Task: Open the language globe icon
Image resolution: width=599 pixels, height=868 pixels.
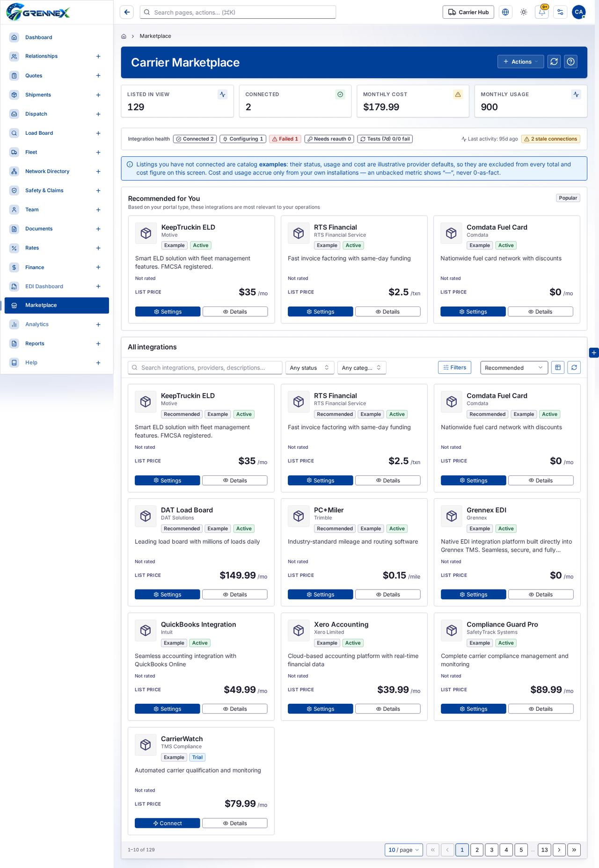Action: (x=505, y=12)
